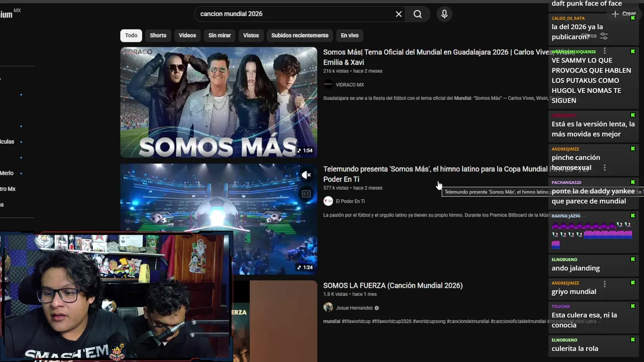The width and height of the screenshot is (644, 362).
Task: Select the Sin mirar filter chip
Action: click(x=219, y=35)
